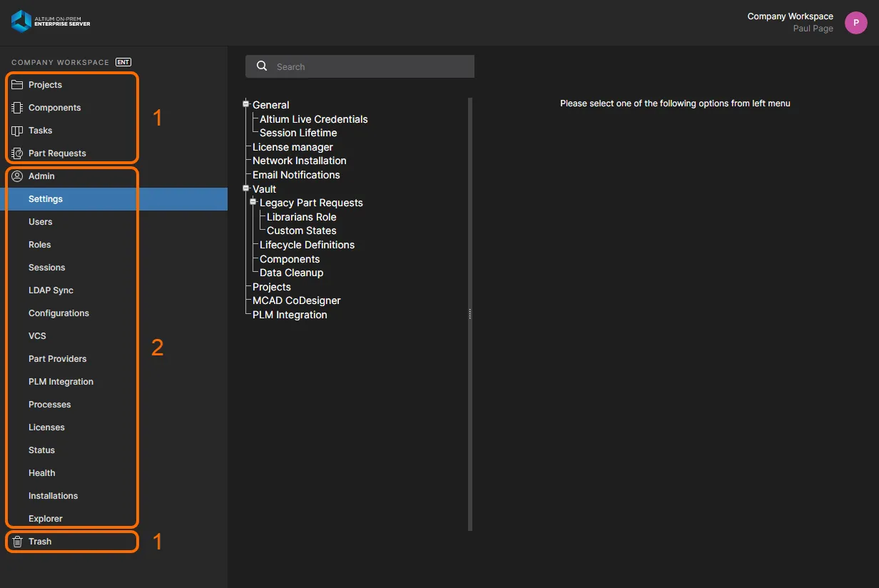The height and width of the screenshot is (588, 879).
Task: Open PLM Integration in the sidebar
Action: pyautogui.click(x=61, y=382)
